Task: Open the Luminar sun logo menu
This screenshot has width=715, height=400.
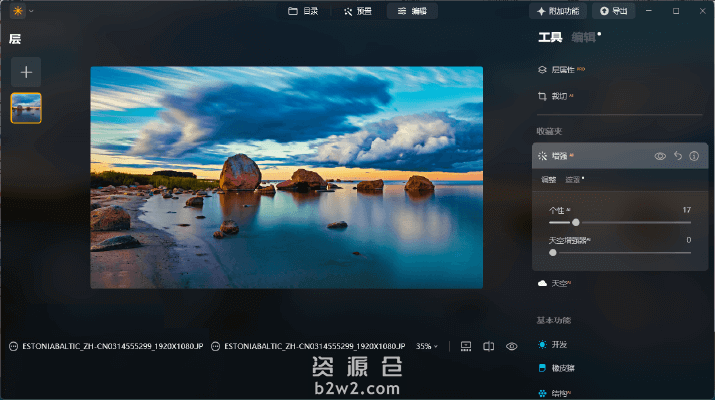Action: point(18,11)
